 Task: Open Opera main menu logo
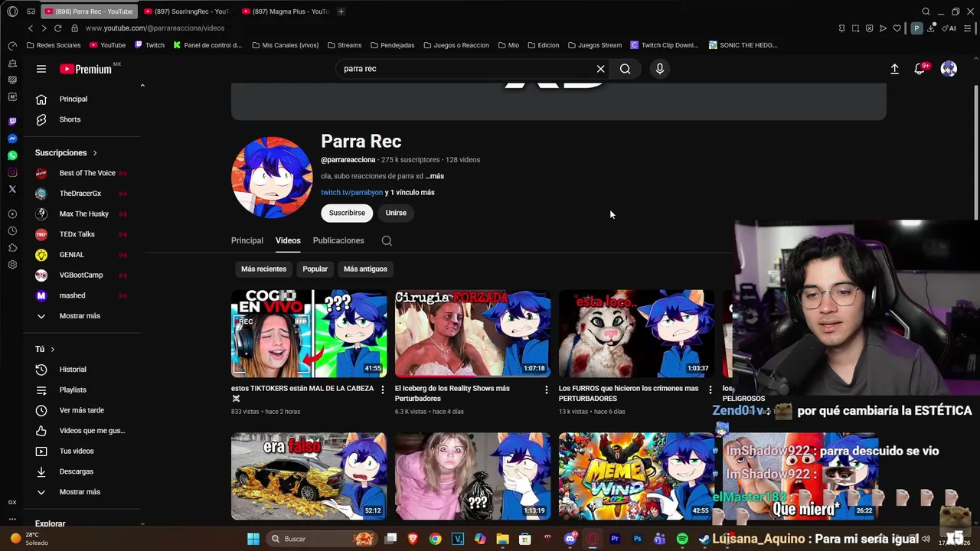(12, 11)
